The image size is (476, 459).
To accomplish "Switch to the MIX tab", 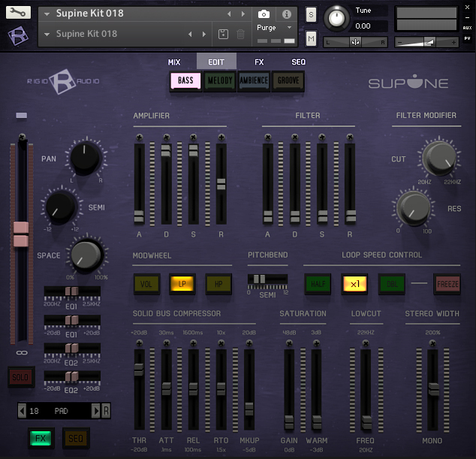I will tap(174, 62).
